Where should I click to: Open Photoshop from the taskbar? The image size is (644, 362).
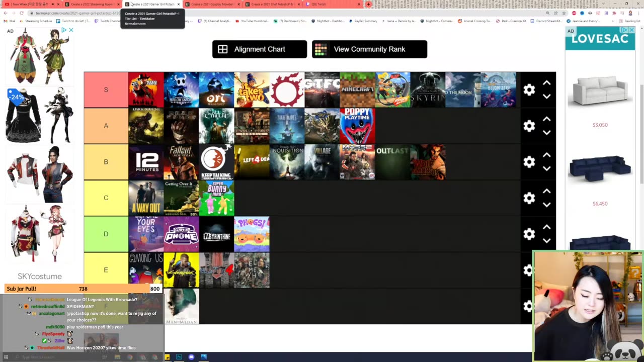point(179,357)
